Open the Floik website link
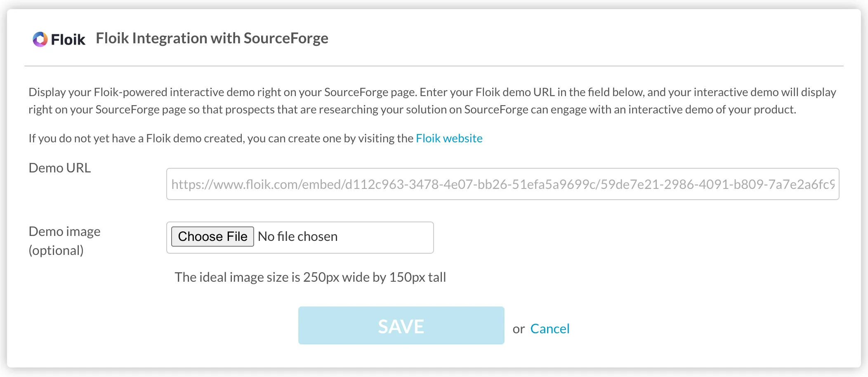 pos(449,138)
